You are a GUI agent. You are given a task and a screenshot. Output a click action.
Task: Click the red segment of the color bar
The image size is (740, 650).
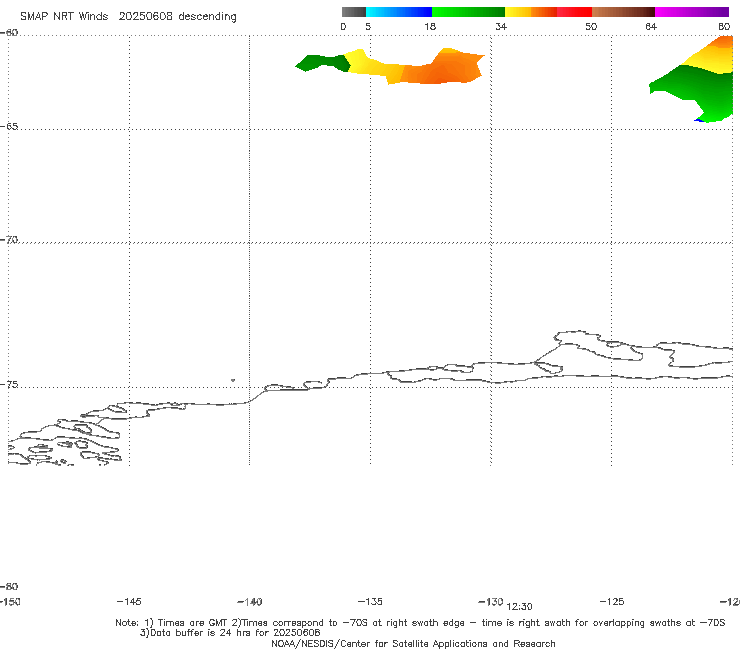tap(574, 12)
